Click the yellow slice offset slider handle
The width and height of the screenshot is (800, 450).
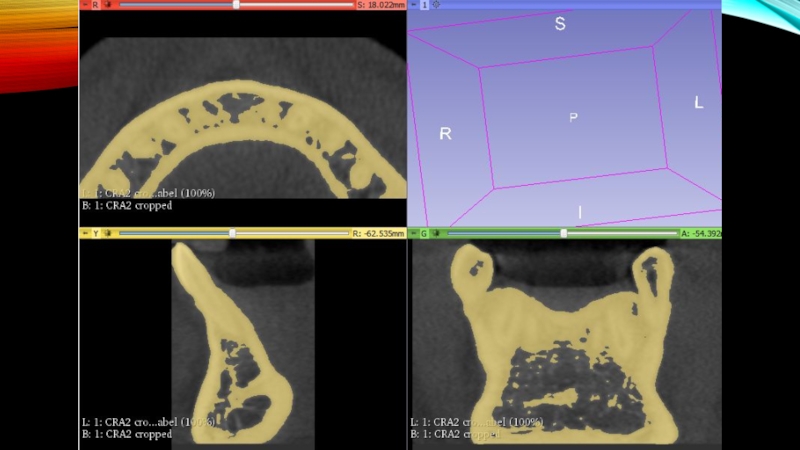click(x=233, y=233)
